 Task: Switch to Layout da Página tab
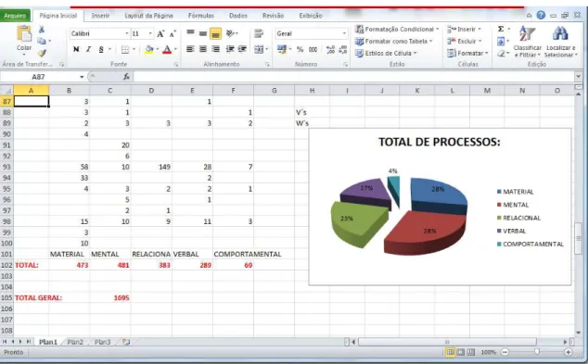[149, 16]
